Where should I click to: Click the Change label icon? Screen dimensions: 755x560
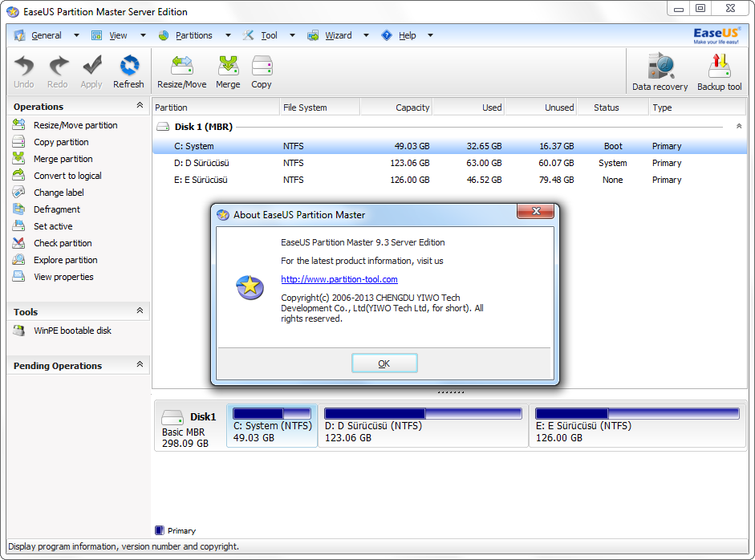pyautogui.click(x=18, y=192)
